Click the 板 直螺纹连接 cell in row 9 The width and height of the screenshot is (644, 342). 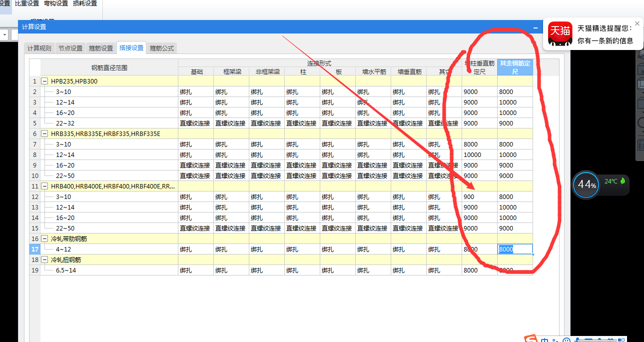click(x=338, y=165)
